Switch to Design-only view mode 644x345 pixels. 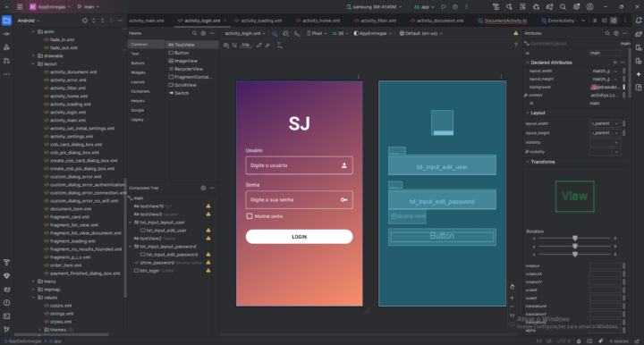[614, 21]
